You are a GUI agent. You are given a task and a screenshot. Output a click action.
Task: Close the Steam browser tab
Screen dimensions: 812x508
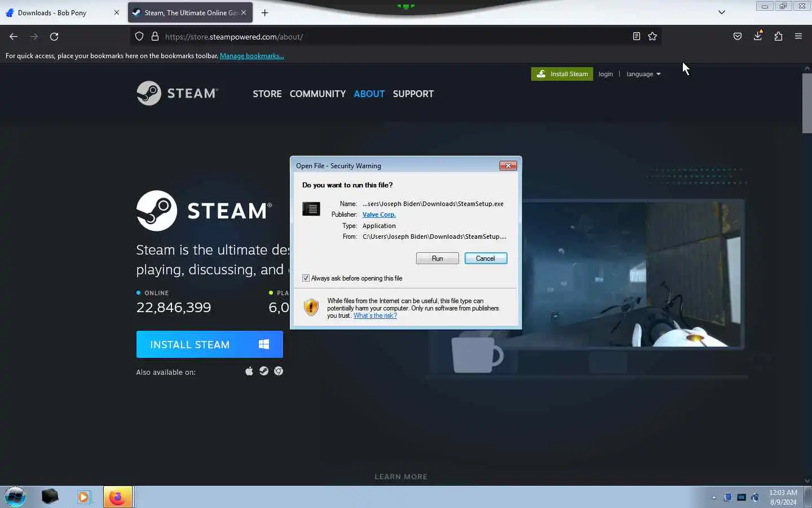coord(244,12)
